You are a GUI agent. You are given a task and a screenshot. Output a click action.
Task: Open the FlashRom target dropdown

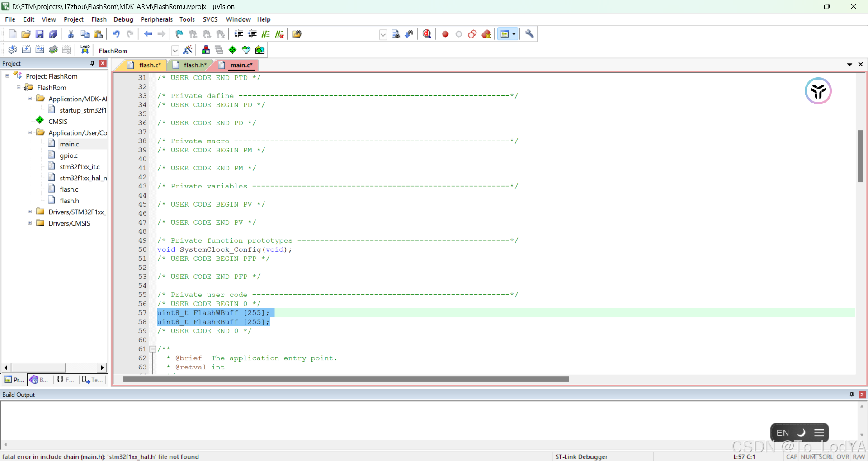click(175, 51)
